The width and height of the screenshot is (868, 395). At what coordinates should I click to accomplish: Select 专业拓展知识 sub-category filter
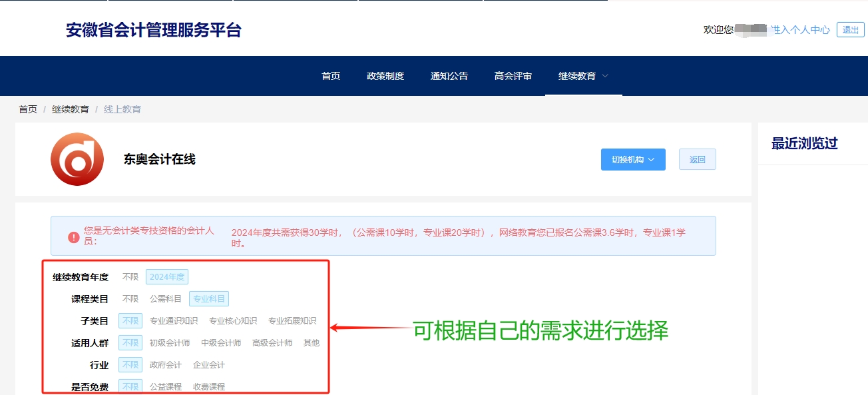pyautogui.click(x=293, y=320)
